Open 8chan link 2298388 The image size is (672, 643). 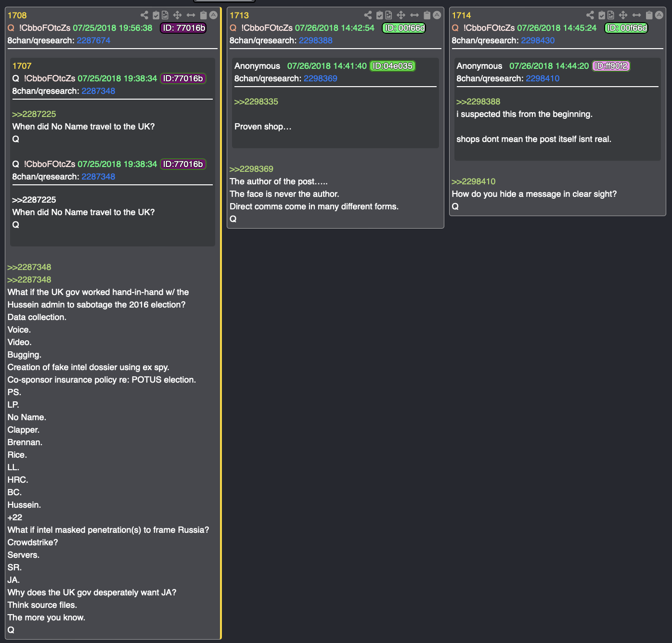click(x=316, y=40)
